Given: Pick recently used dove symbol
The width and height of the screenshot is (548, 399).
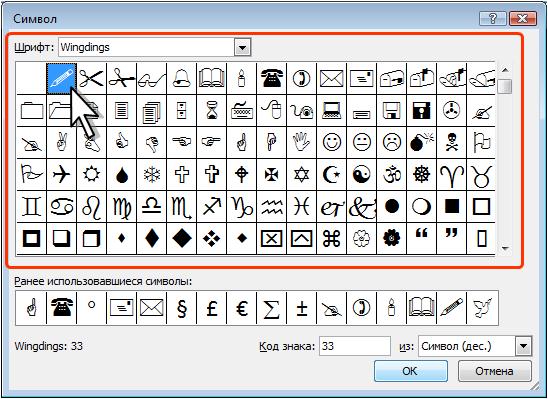Looking at the screenshot, I should click(x=482, y=308).
